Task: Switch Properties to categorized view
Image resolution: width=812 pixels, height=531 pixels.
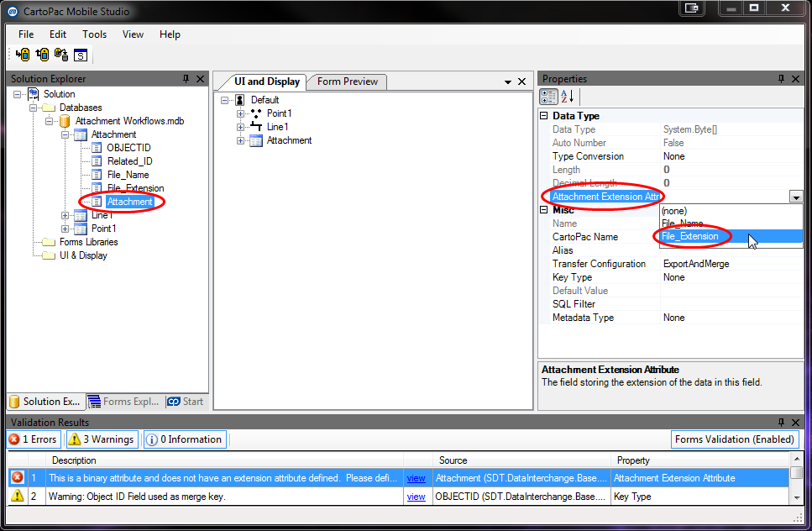Action: [x=547, y=97]
